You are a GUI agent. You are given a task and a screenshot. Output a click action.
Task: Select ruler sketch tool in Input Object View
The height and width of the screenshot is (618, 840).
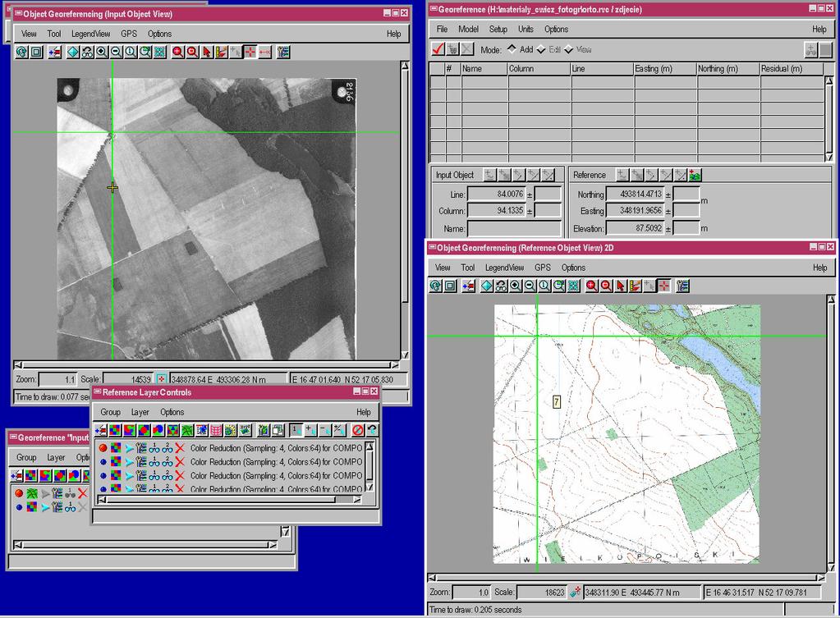point(221,52)
